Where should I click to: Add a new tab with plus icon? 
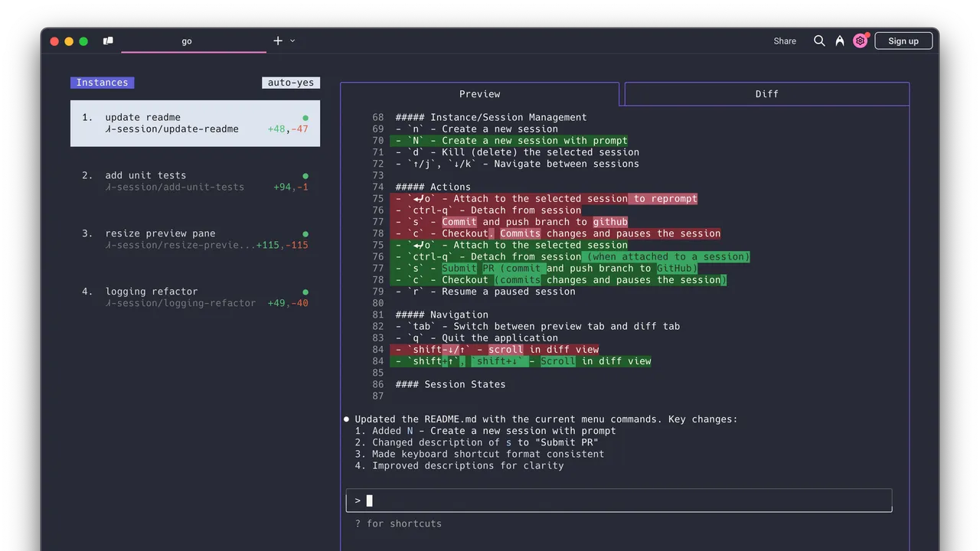[278, 41]
